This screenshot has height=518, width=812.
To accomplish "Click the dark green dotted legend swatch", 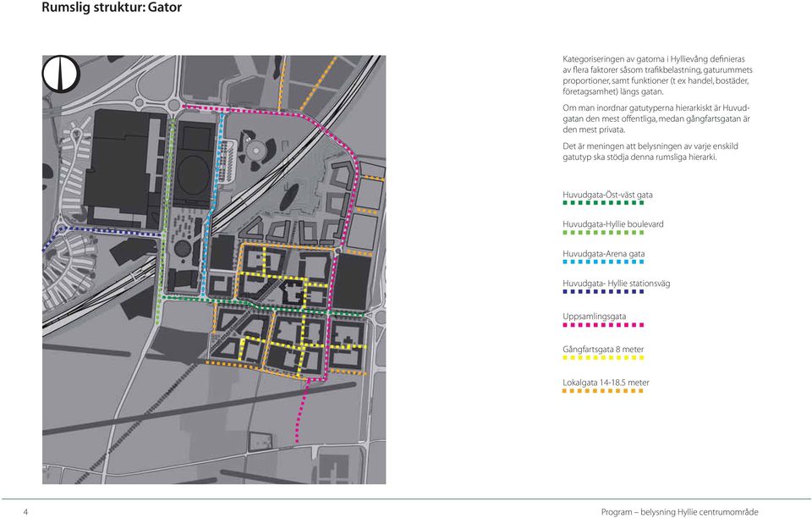I will (603, 203).
